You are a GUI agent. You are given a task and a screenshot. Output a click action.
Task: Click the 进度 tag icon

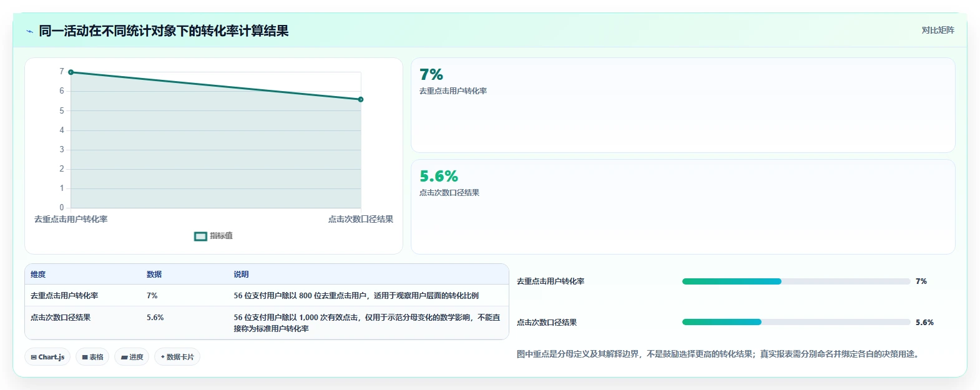[x=124, y=358]
